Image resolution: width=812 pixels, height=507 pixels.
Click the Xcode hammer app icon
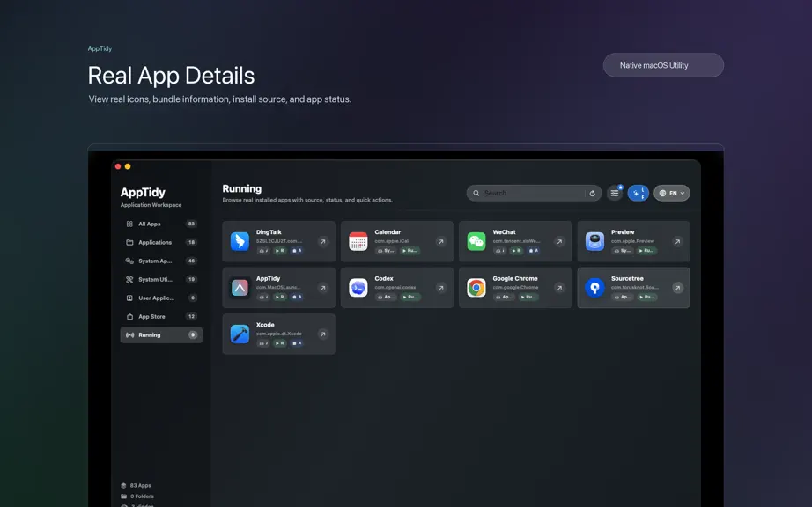tap(240, 334)
